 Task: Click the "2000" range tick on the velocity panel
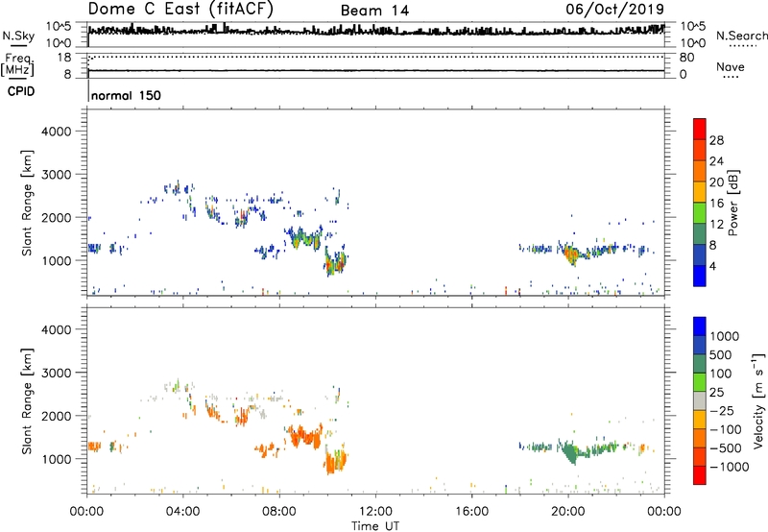tap(57, 416)
